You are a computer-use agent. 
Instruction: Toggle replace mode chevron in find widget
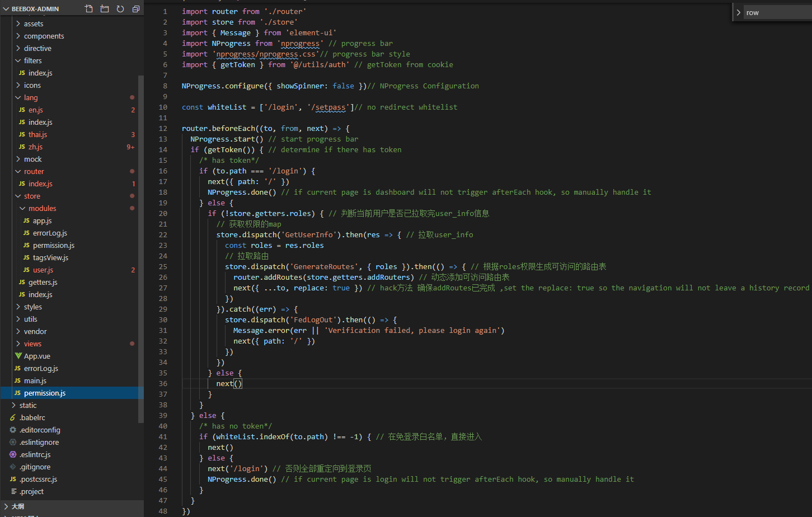point(739,12)
